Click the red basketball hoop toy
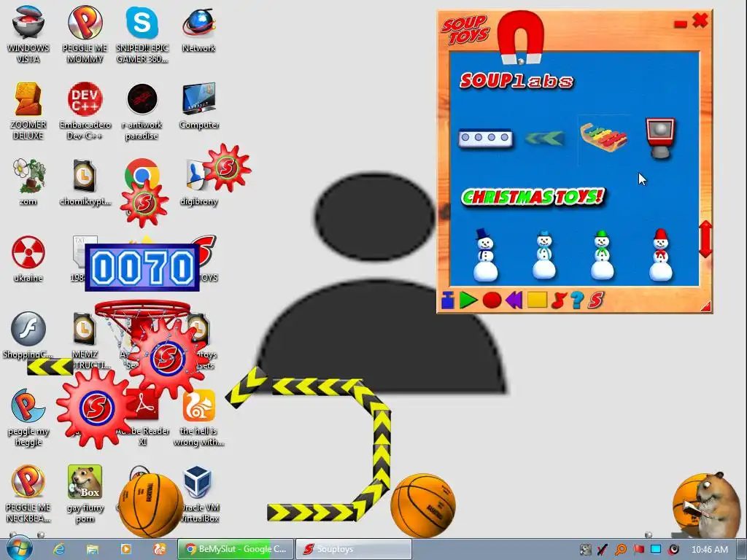The width and height of the screenshot is (747, 560). (142, 311)
